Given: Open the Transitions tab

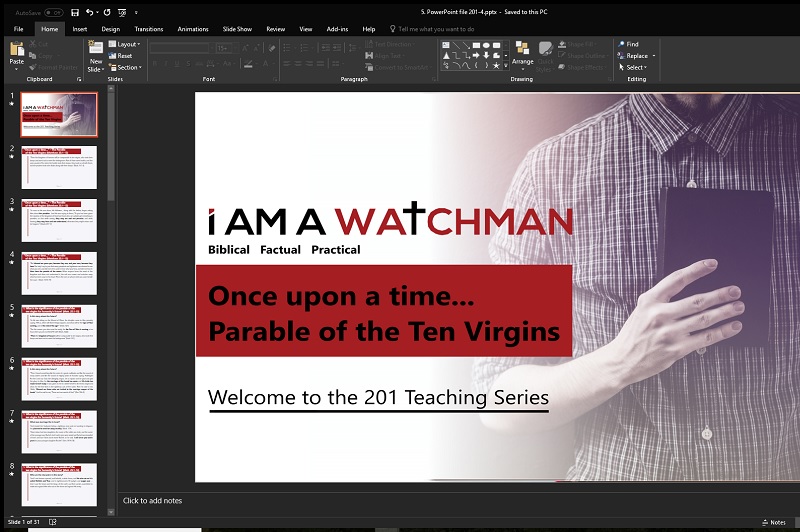Looking at the screenshot, I should [x=148, y=29].
